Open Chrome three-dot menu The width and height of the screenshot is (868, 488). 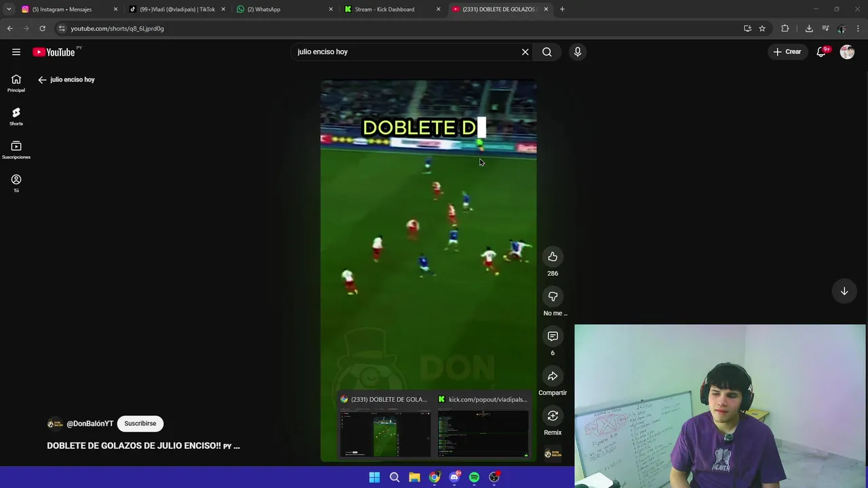(859, 28)
